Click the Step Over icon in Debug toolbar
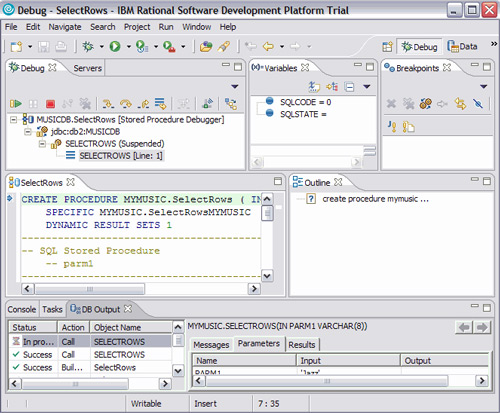 (x=126, y=104)
